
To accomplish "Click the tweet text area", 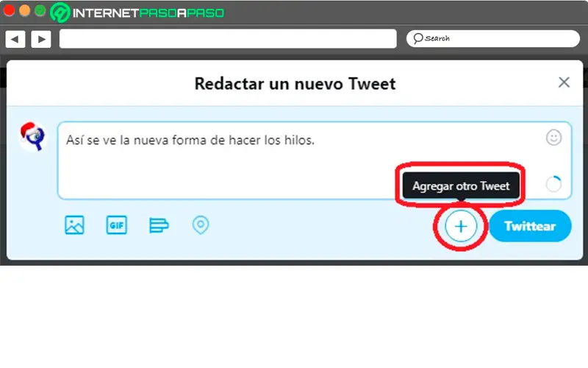I will coord(315,160).
